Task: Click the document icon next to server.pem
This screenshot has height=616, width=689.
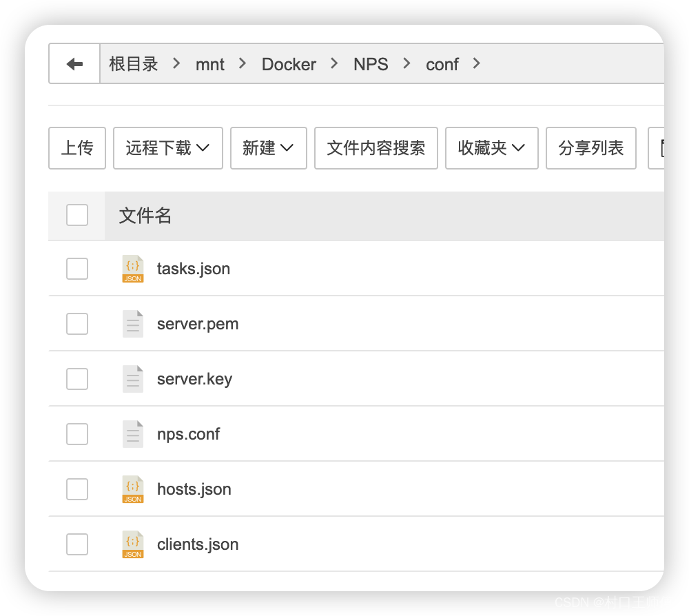Action: coord(132,324)
